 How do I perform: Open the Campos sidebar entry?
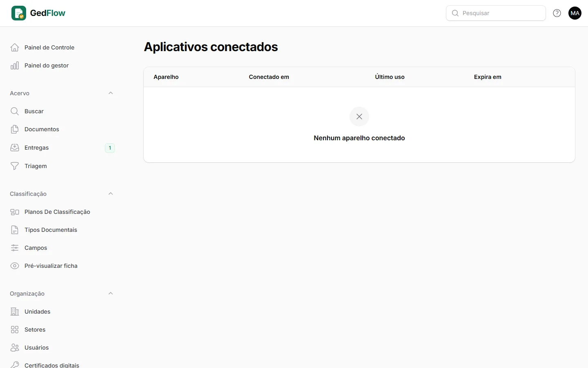[x=62, y=248]
